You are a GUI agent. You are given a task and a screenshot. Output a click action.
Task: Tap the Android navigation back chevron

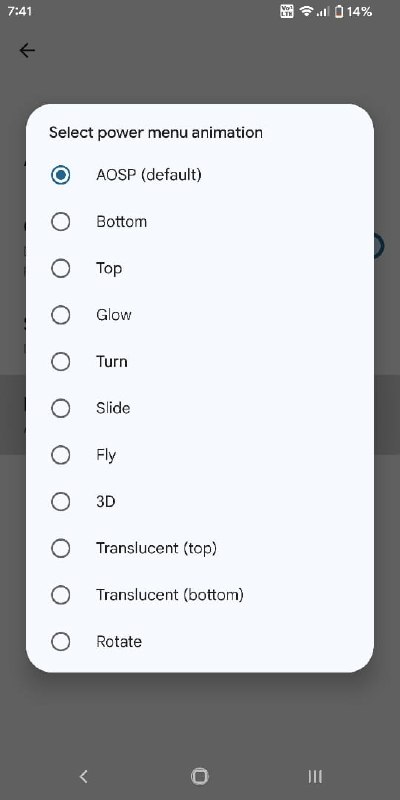(x=84, y=777)
